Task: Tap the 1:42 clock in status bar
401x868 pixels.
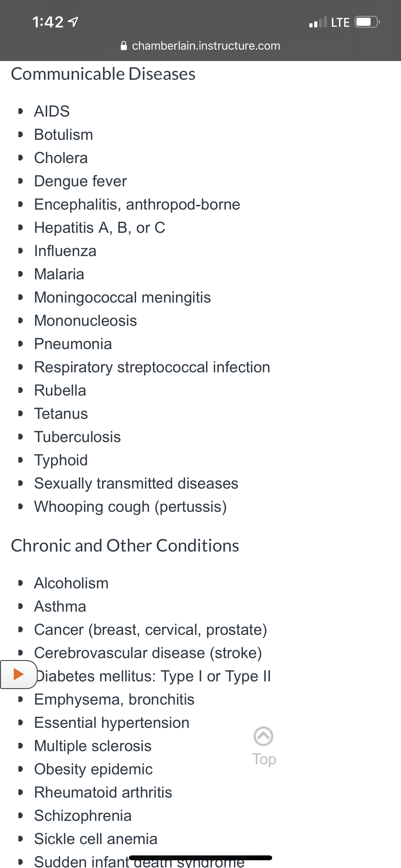Action: tap(48, 22)
